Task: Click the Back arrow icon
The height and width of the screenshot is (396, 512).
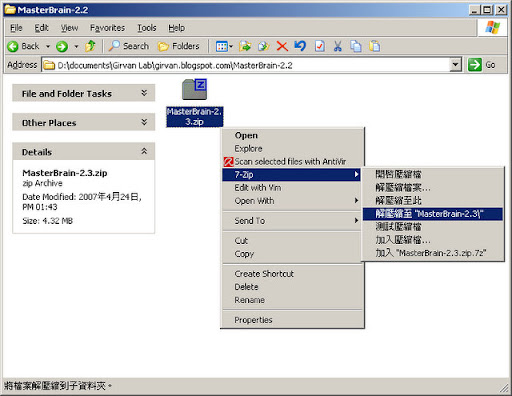Action: pos(13,46)
